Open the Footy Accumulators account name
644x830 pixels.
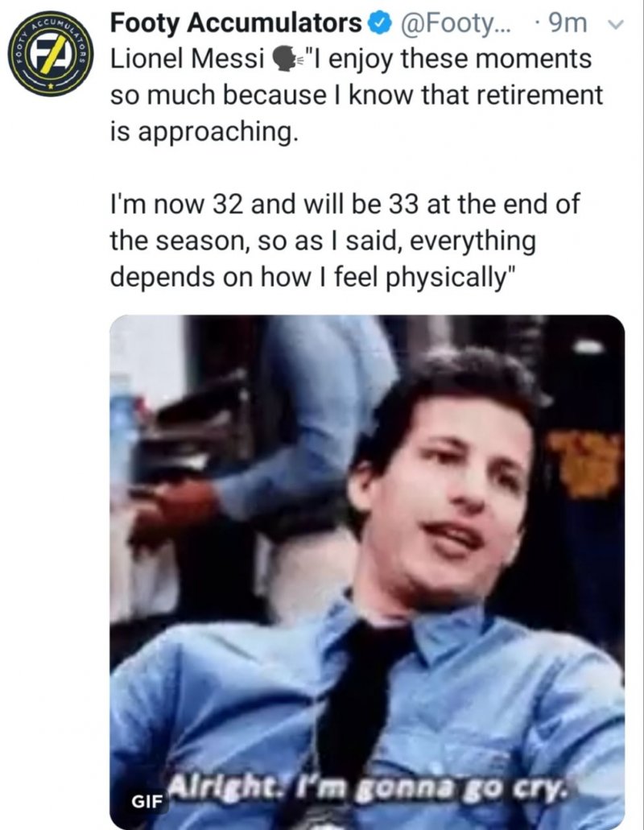pyautogui.click(x=236, y=23)
